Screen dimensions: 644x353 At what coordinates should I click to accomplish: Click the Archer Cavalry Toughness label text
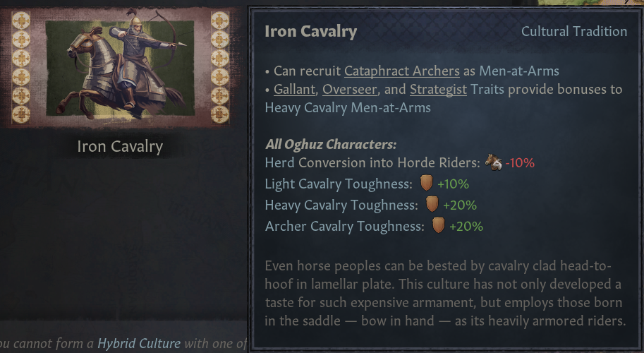point(344,226)
